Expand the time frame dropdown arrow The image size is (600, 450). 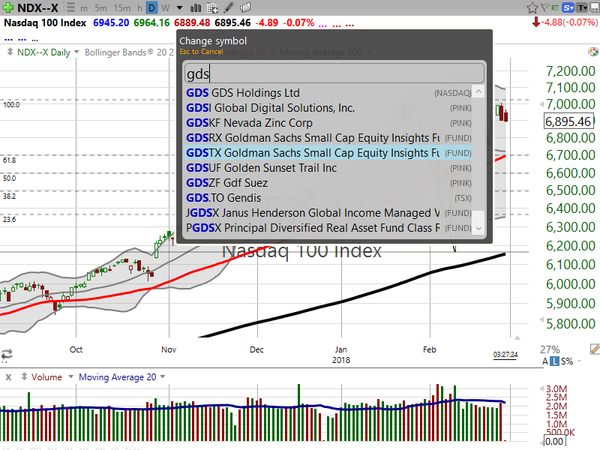[x=179, y=8]
